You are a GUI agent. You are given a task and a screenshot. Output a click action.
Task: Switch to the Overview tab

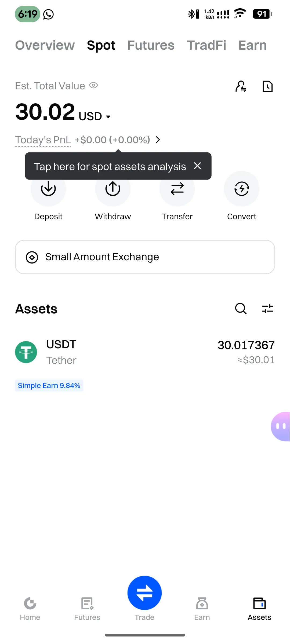tap(45, 45)
